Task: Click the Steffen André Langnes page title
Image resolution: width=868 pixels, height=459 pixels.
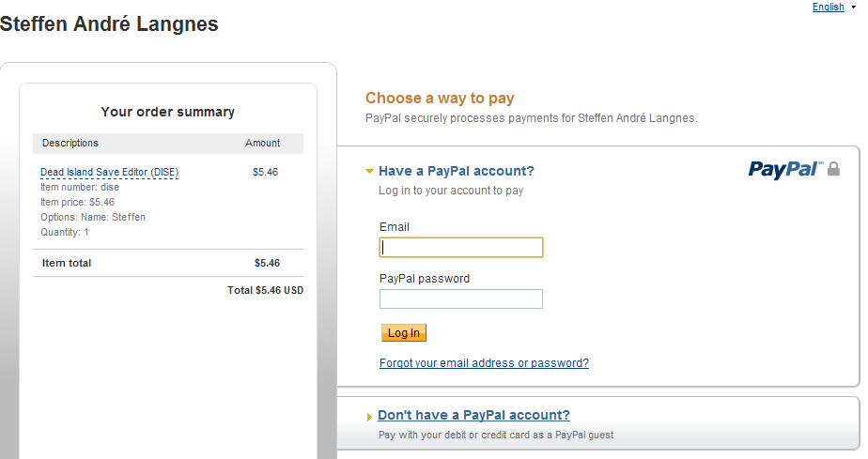Action: click(x=109, y=24)
